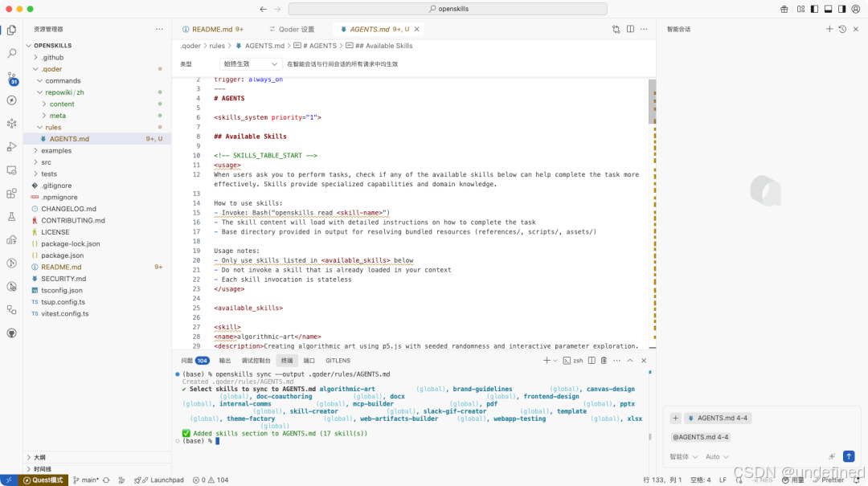The height and width of the screenshot is (486, 868).
Task: Show errors and warnings count 104
Action: click(x=211, y=480)
